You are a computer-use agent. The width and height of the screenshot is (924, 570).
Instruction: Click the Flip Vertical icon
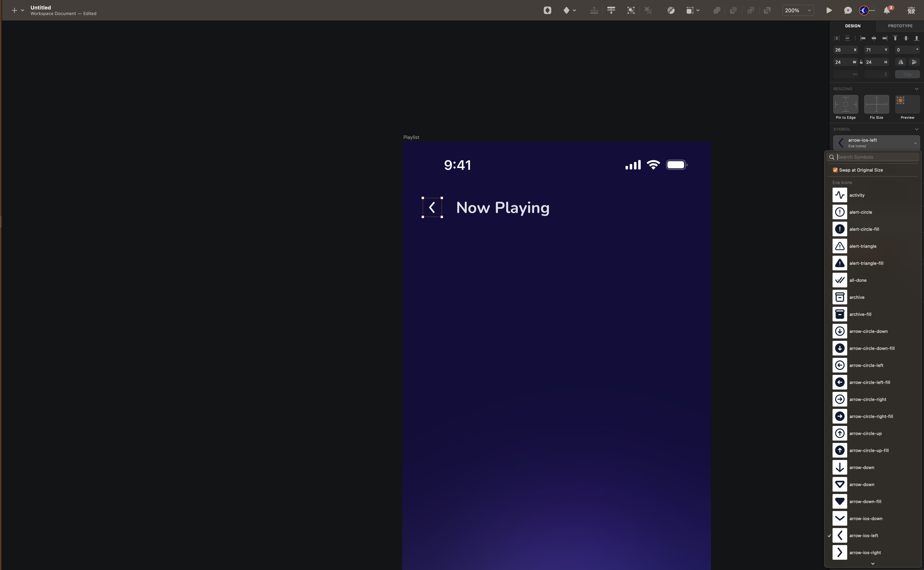click(915, 62)
